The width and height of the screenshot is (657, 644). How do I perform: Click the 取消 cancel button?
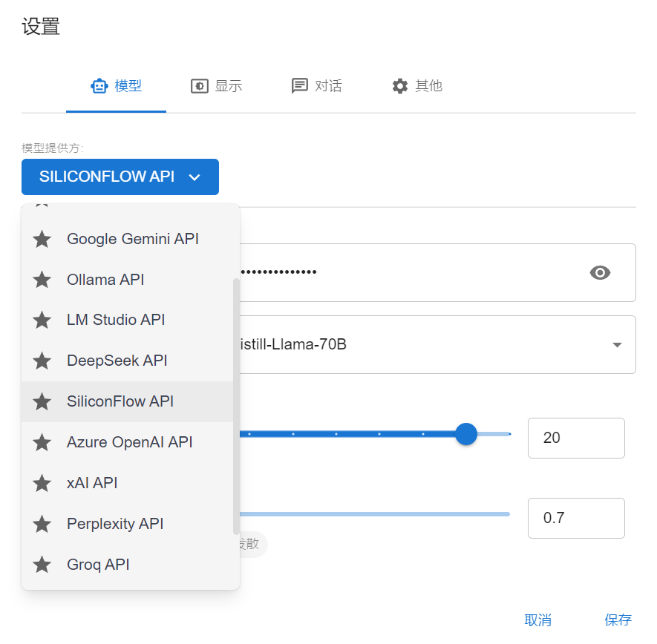pyautogui.click(x=538, y=620)
